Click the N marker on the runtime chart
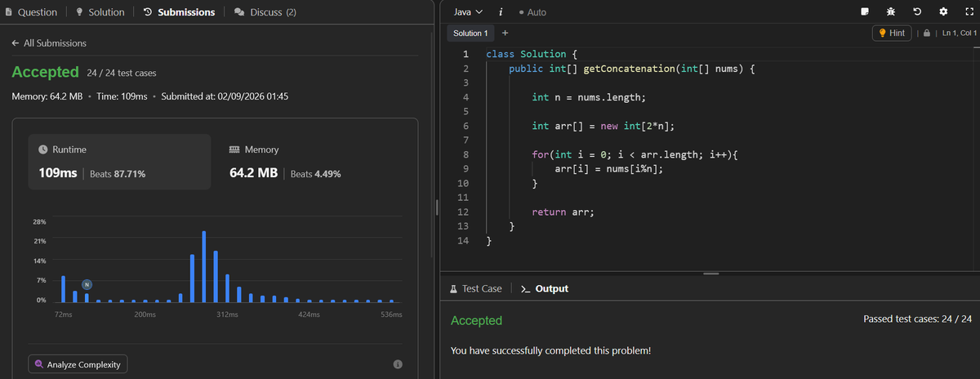 coord(87,283)
